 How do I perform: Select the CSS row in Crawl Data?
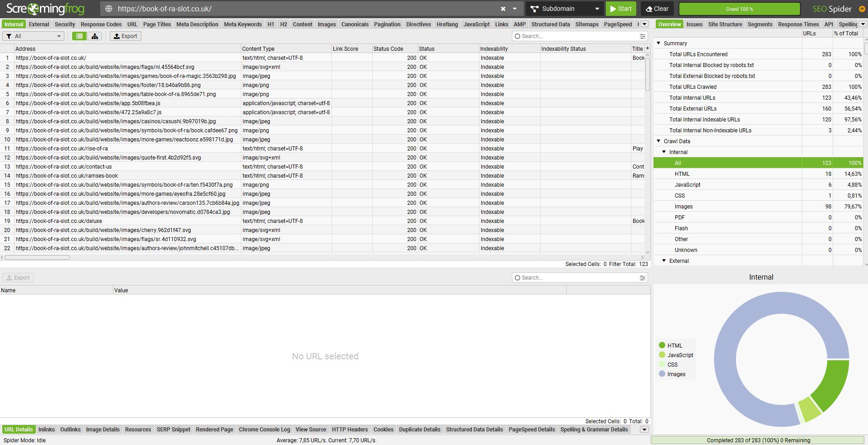coord(758,196)
